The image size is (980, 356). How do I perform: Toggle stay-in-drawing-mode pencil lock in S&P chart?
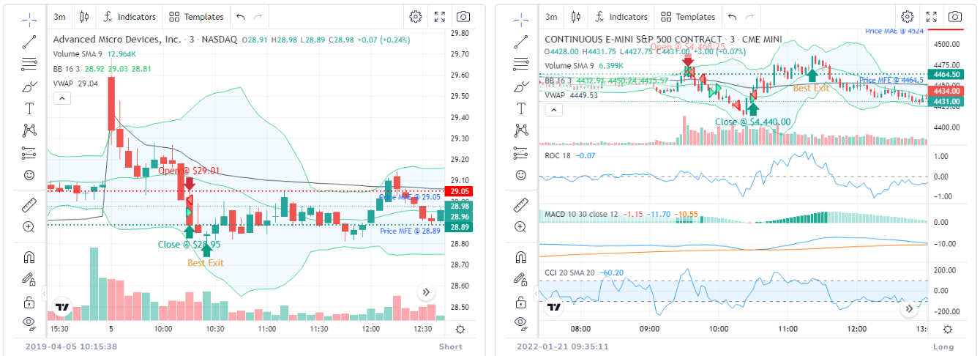click(x=521, y=279)
